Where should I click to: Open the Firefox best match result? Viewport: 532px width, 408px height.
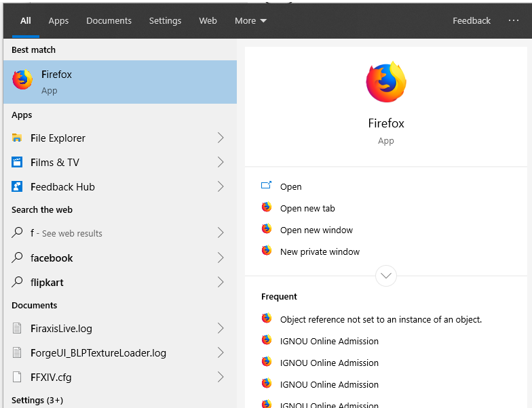[119, 82]
